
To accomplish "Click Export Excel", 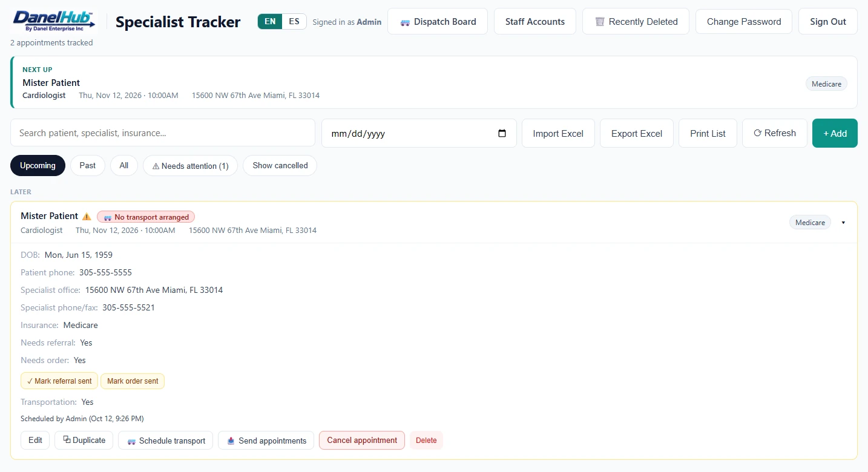I will tap(637, 133).
